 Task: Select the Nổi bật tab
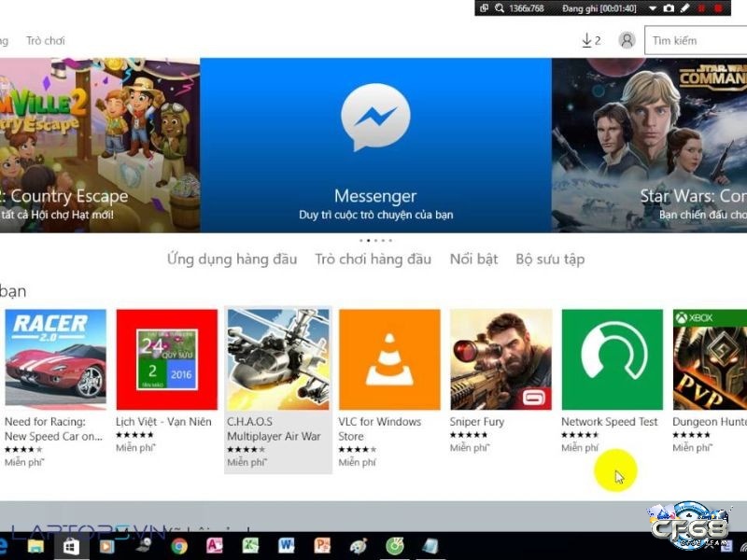[x=473, y=259]
